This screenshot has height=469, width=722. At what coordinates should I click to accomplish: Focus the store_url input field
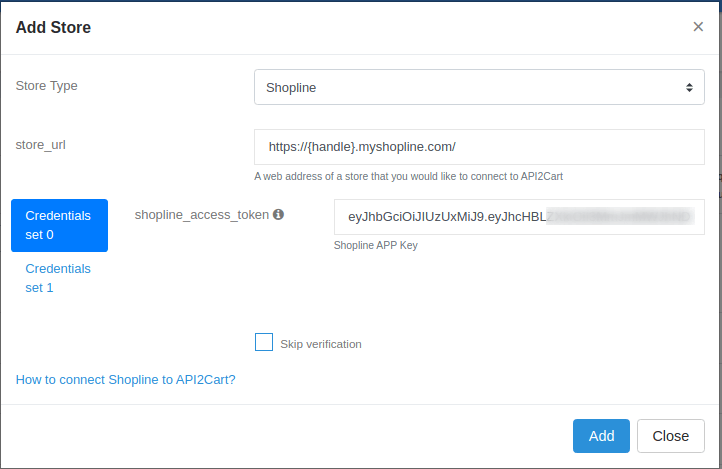[x=478, y=147]
